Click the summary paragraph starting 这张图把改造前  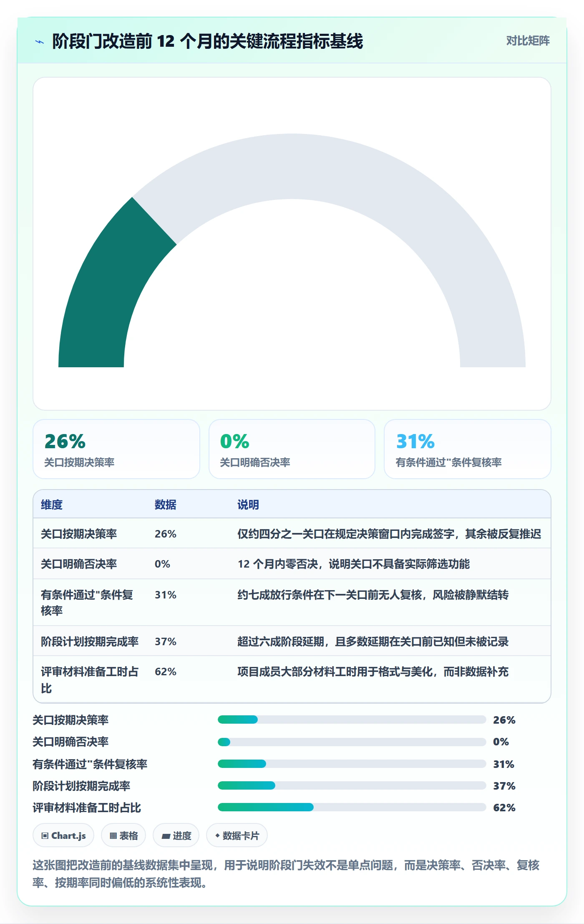tap(286, 874)
